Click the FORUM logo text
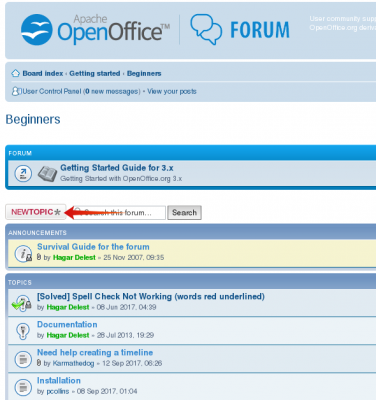Screen dimensions: 376x400 tap(260, 30)
